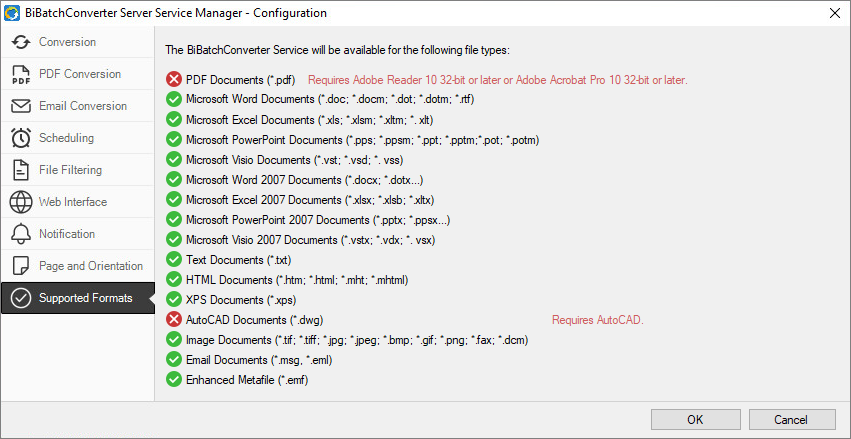Click the green check beside XPS Documents
851x439 pixels.
coord(174,300)
